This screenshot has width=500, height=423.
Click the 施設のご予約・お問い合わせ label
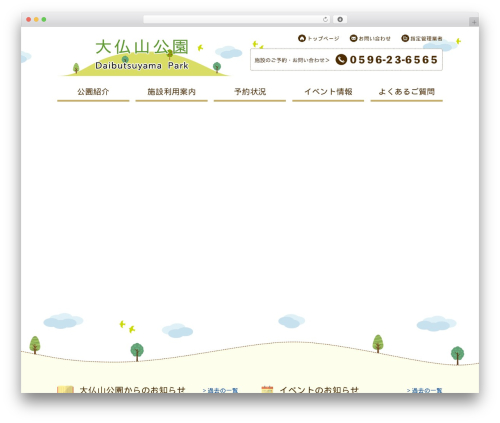pyautogui.click(x=292, y=60)
